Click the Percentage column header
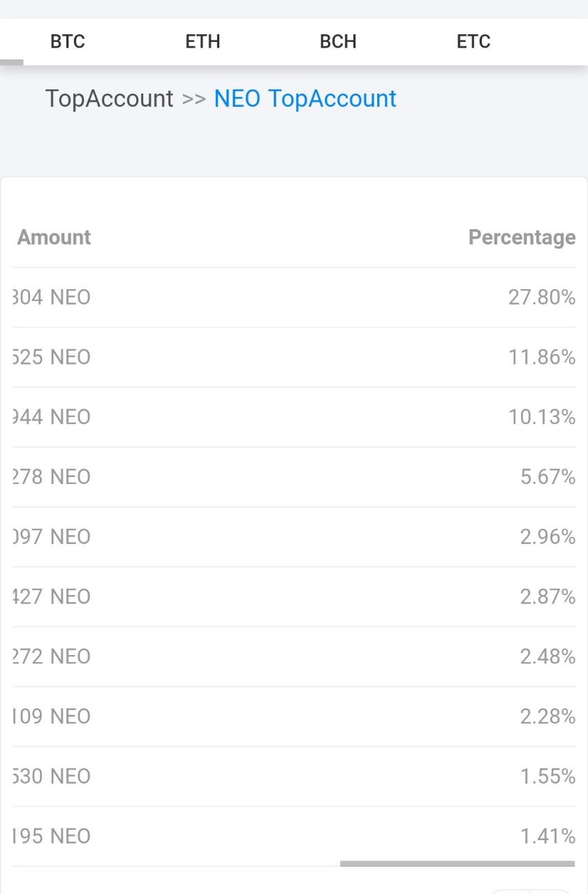The image size is (588, 894). (522, 237)
